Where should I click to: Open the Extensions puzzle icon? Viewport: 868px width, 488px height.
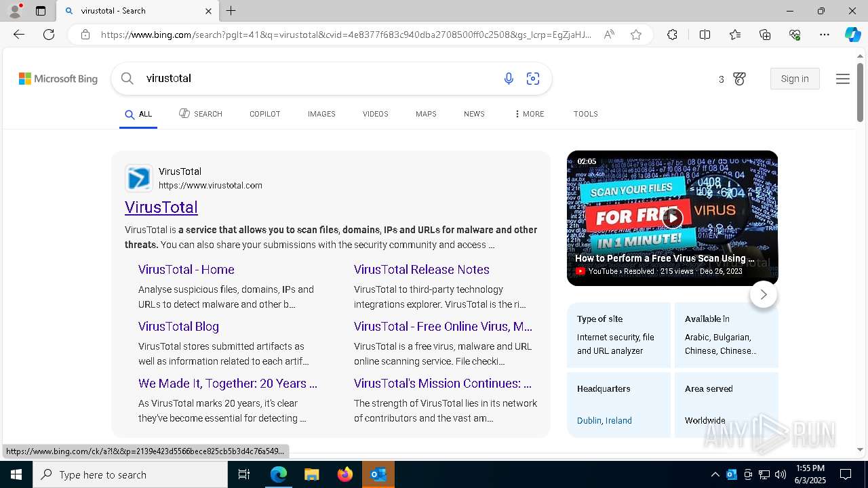point(672,35)
